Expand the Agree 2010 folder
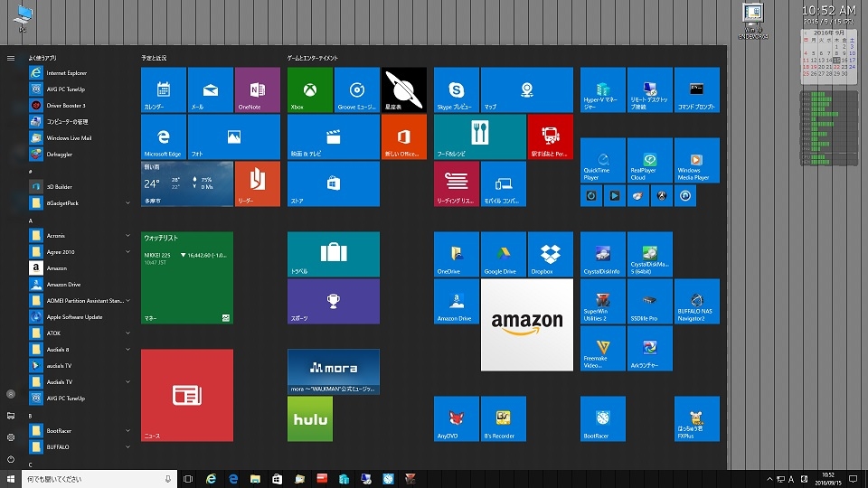Screen dimensions: 868x488 [x=127, y=252]
